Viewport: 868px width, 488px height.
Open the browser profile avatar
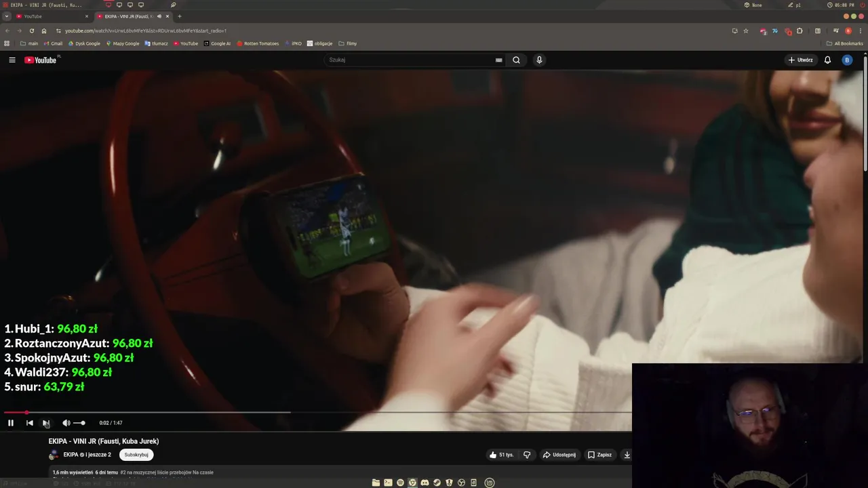pos(848,30)
